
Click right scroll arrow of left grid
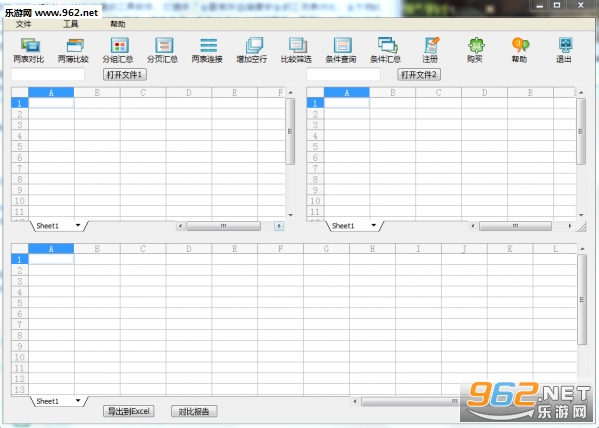click(x=279, y=226)
